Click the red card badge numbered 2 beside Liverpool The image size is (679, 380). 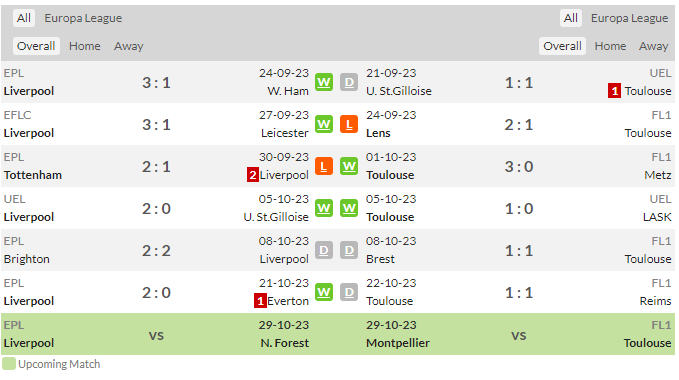click(253, 175)
